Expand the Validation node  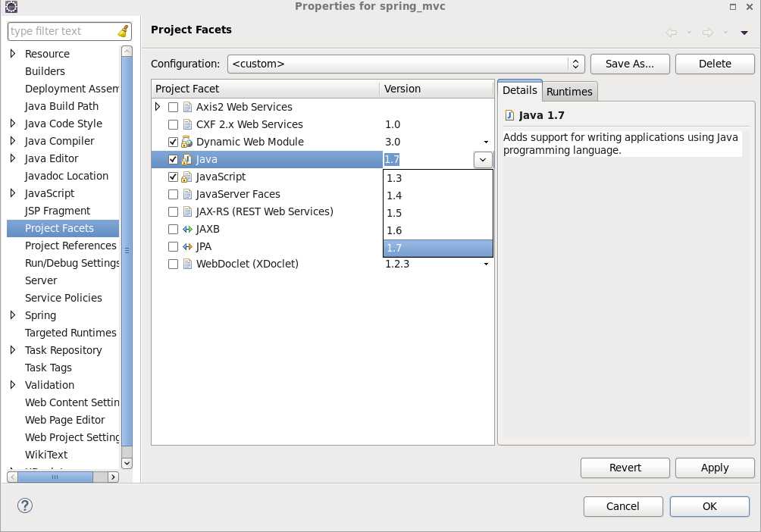point(13,385)
